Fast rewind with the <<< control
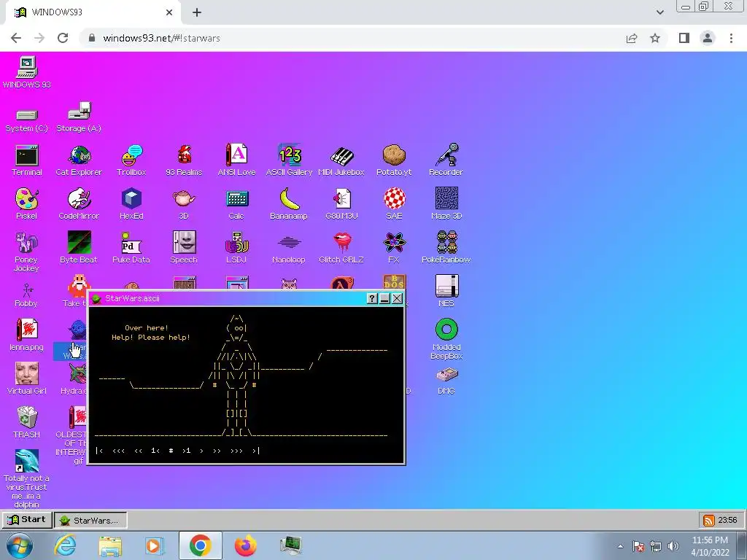Screen dimensions: 747x560 click(119, 451)
